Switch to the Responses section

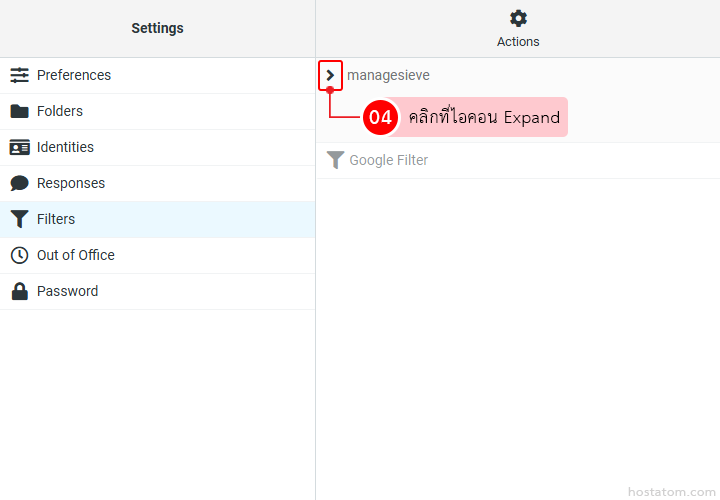[71, 183]
